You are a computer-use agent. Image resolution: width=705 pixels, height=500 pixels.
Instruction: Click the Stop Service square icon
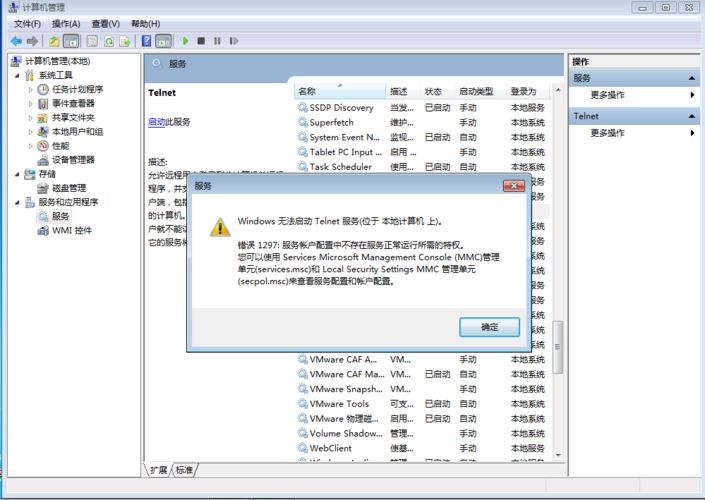pyautogui.click(x=201, y=41)
